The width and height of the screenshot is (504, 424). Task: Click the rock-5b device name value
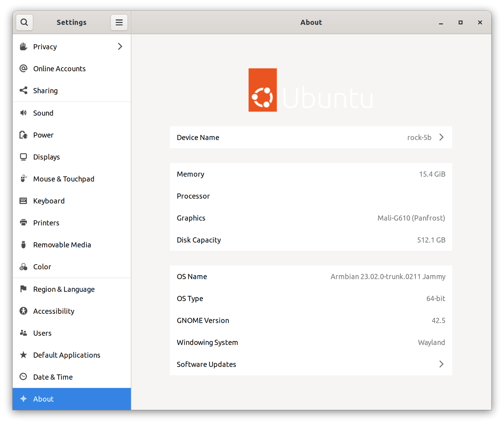(419, 137)
